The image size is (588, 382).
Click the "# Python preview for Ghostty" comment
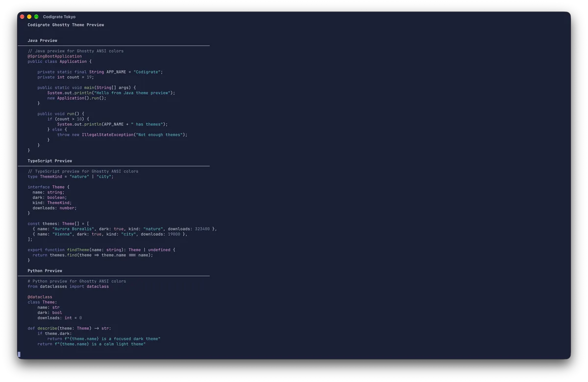pyautogui.click(x=77, y=281)
